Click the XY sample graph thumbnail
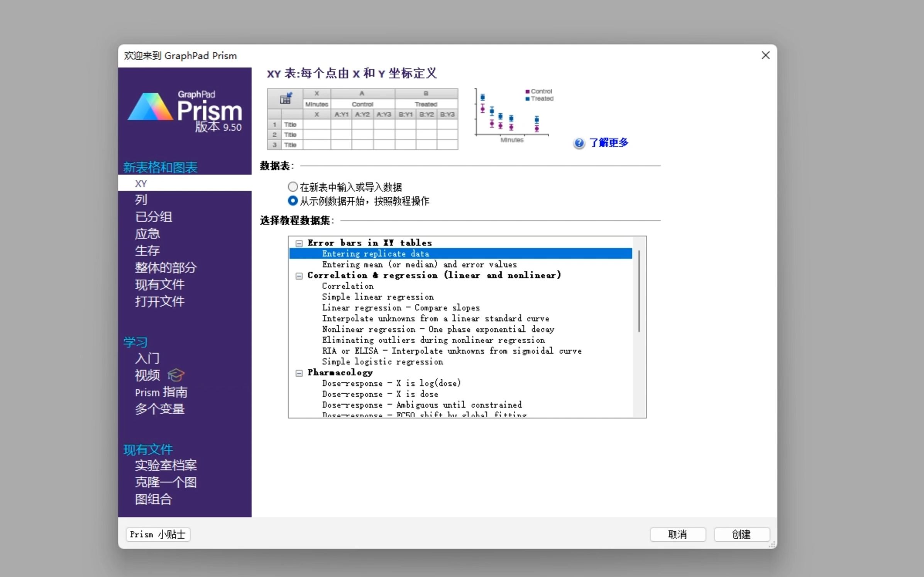Screen dimensions: 924x577 click(x=514, y=116)
